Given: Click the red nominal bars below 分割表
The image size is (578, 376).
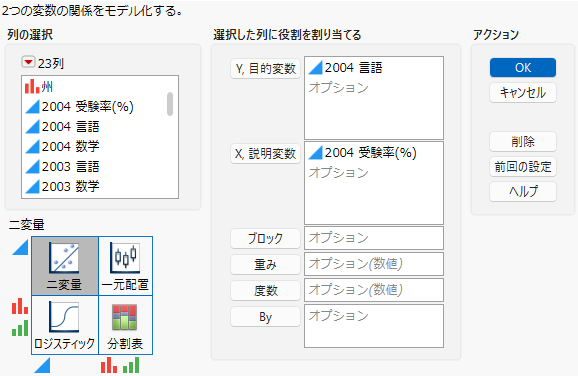Looking at the screenshot, I should (x=109, y=365).
